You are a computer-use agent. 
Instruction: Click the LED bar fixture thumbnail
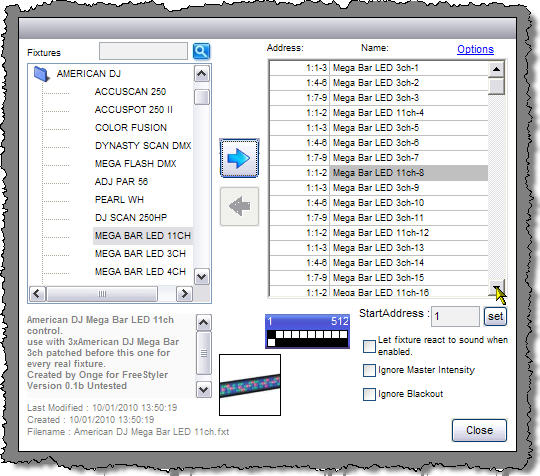pyautogui.click(x=250, y=385)
